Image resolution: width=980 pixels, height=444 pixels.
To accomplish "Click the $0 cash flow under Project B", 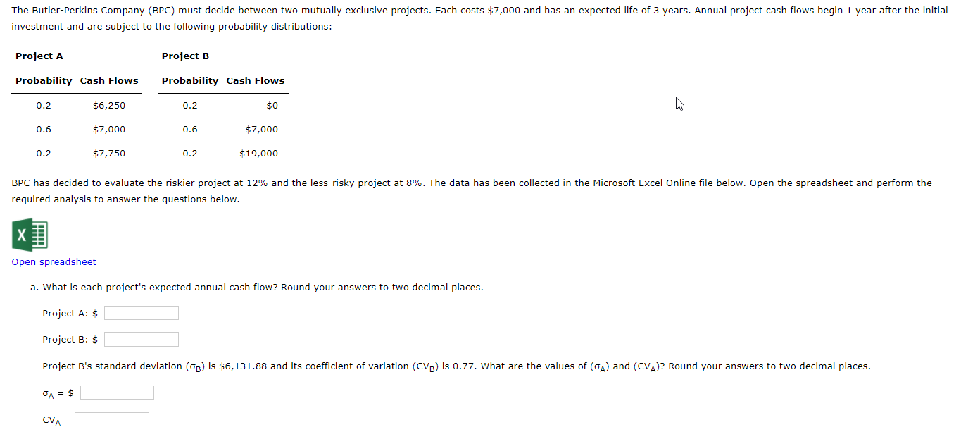I will [272, 105].
